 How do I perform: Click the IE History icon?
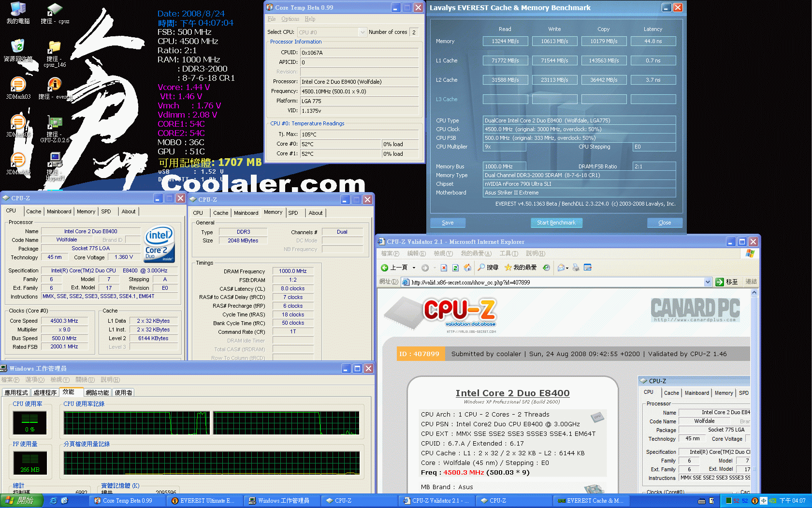click(x=546, y=268)
